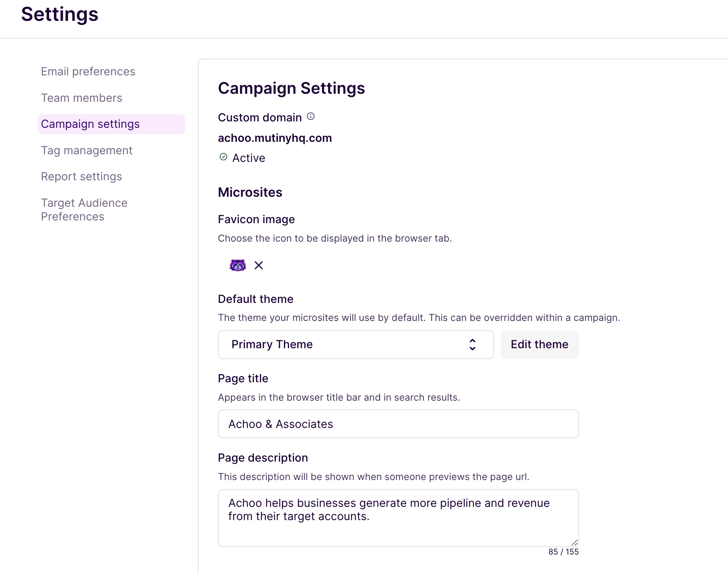
Task: Click the up-down chevron in the theme selector
Action: pos(473,345)
